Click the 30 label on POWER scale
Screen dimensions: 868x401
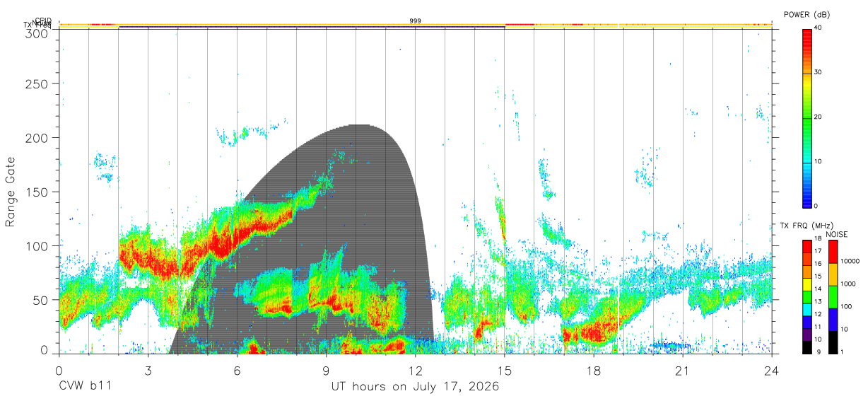click(819, 72)
